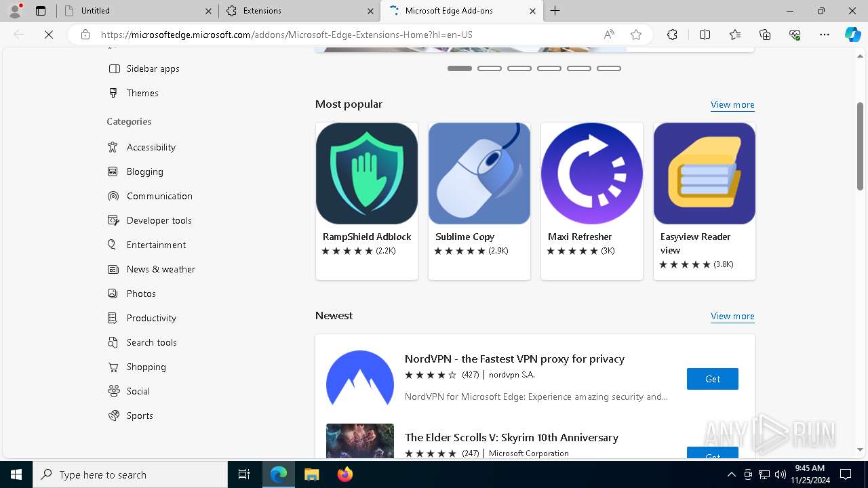Open Task View on the taskbar
Screen dimensions: 868x488
click(244, 474)
